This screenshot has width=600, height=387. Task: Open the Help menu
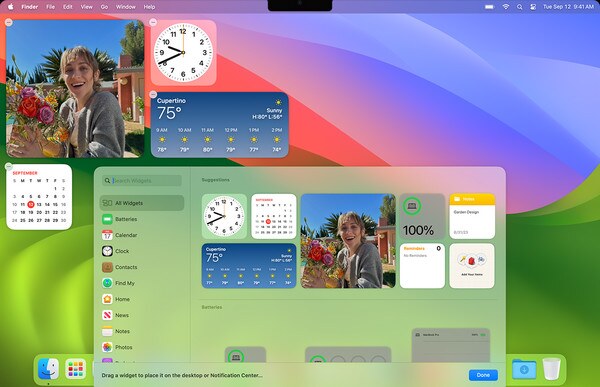[x=149, y=7]
